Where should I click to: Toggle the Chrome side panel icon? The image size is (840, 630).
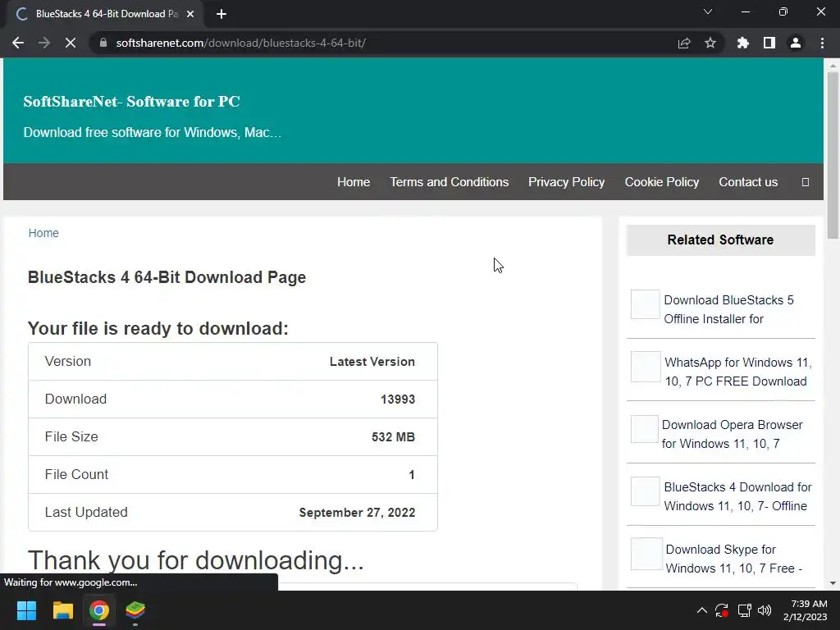click(x=769, y=43)
